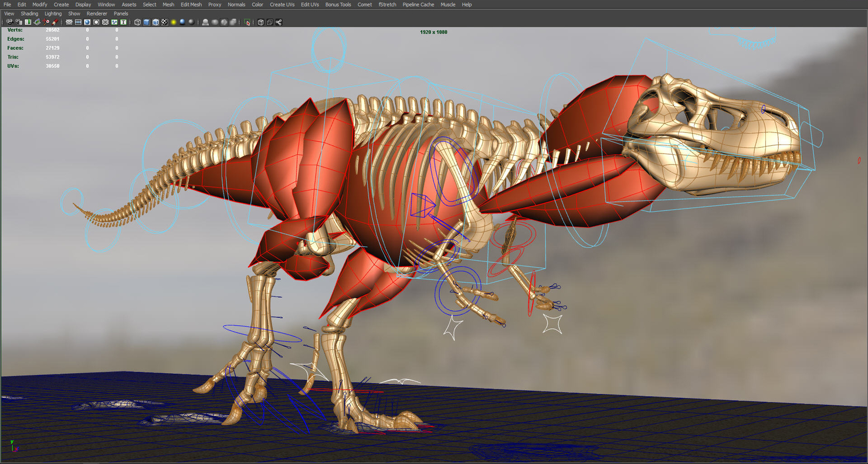
Task: Toggle the Film Gate icon
Action: (x=78, y=22)
